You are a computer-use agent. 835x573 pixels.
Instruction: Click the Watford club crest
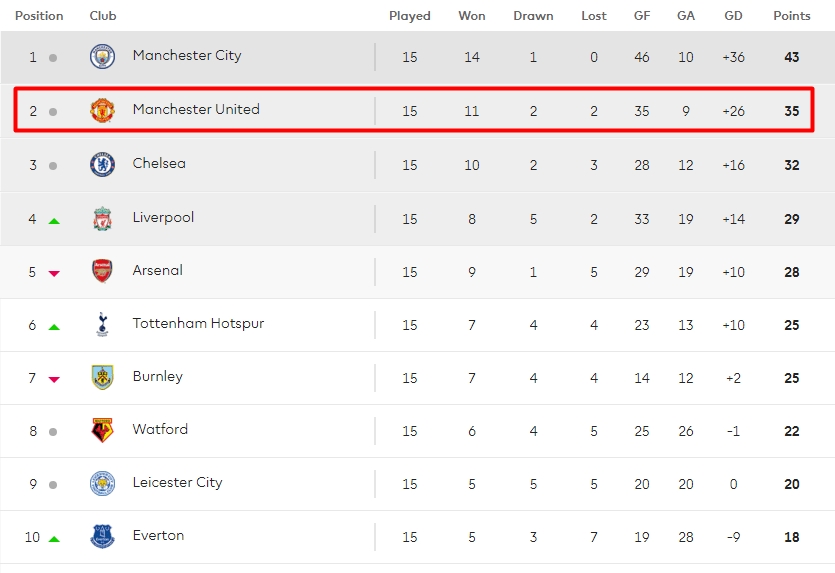point(102,430)
